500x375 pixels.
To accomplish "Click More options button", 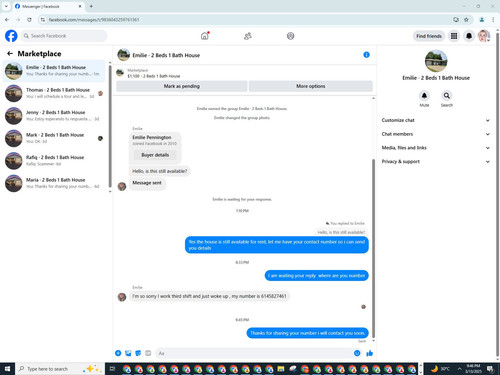I will (x=311, y=86).
